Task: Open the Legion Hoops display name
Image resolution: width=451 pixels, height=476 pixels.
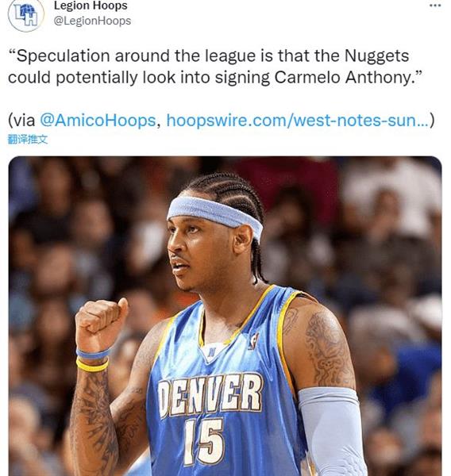Action: click(x=91, y=6)
